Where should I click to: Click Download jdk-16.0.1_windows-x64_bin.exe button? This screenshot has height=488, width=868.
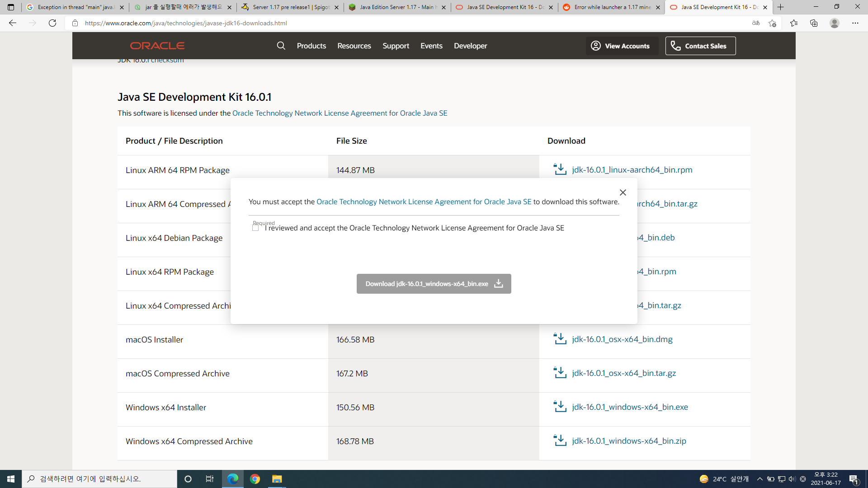[434, 284]
